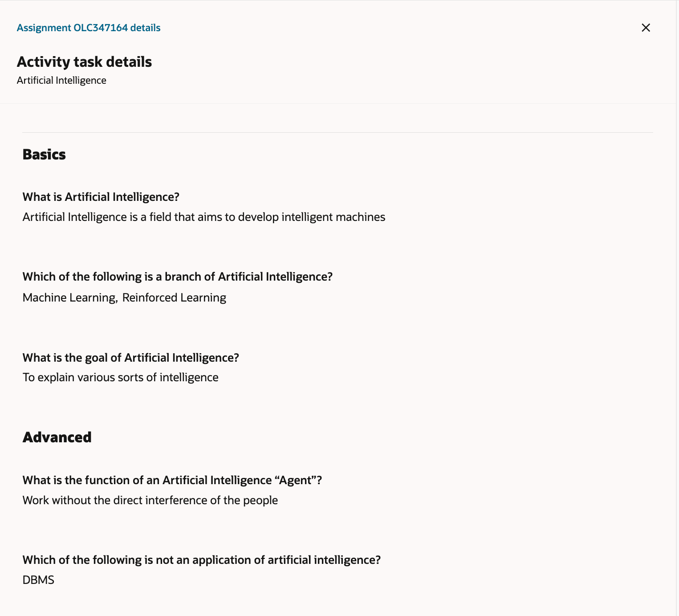Select the not an application question
Viewport: 679px width, 616px height.
pos(202,560)
